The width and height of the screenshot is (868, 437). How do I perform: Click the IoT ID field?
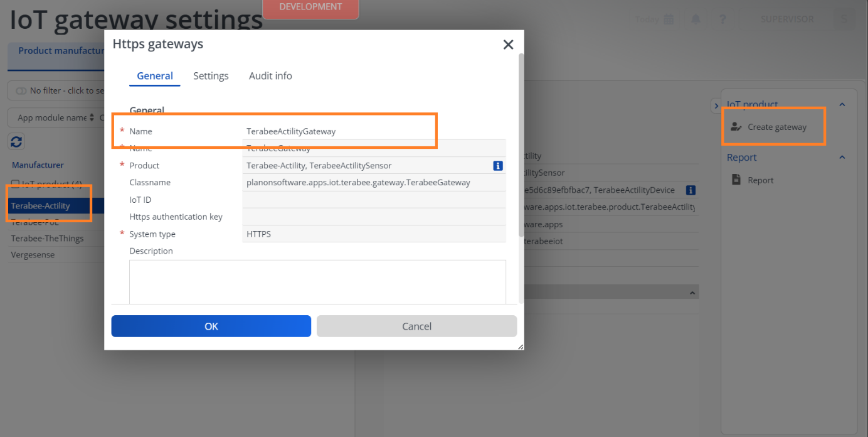(374, 200)
